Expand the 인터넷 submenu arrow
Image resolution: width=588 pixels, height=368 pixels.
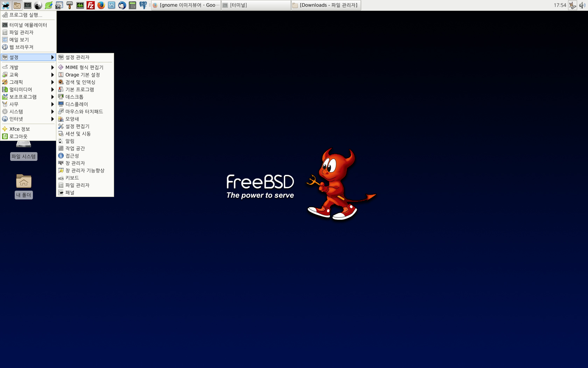52,119
